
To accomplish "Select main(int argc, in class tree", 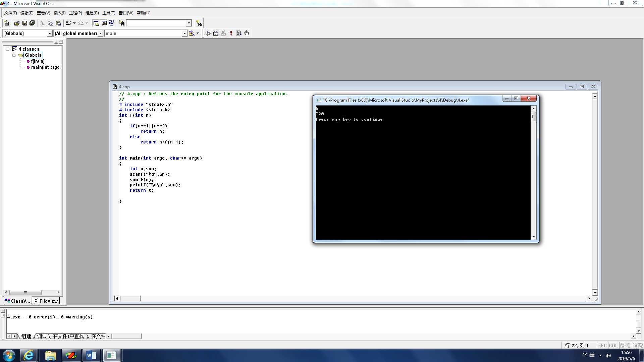I will (x=46, y=67).
